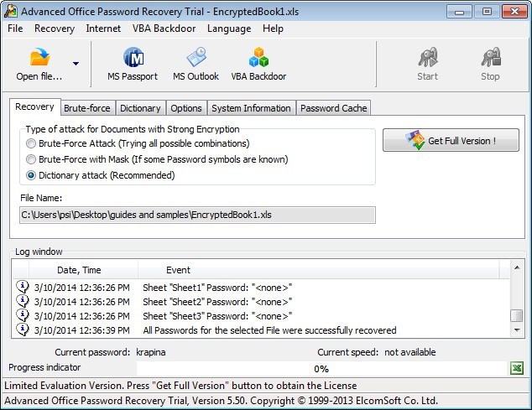This screenshot has width=532, height=410.
Task: Select Brute-Force with Mask radio option
Action: [31, 159]
